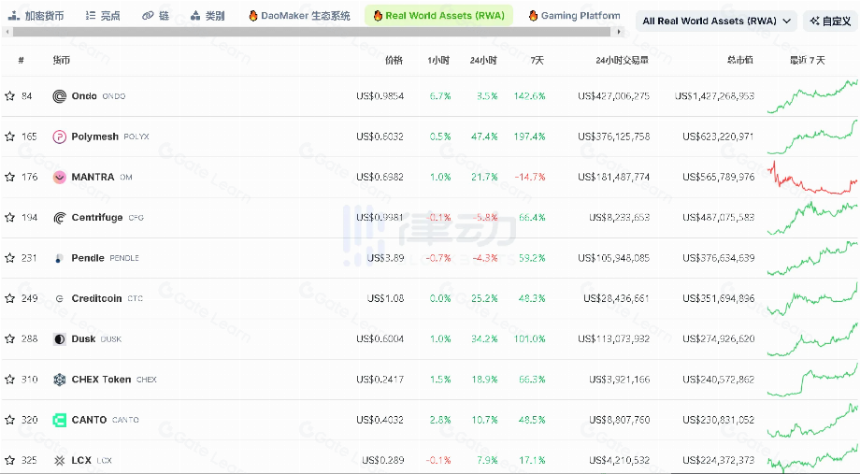Select Real World Assets (RWA) tab
Screen dimensions: 860x474
coord(439,16)
